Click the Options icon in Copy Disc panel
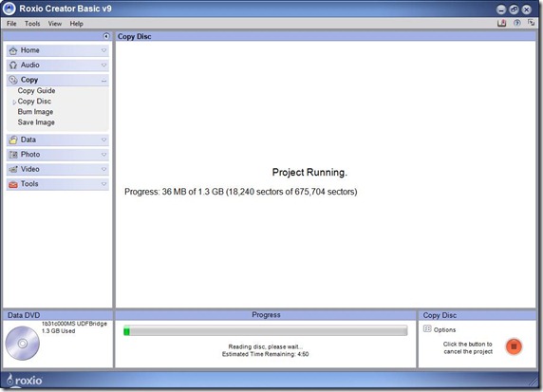The image size is (543, 392). click(427, 329)
